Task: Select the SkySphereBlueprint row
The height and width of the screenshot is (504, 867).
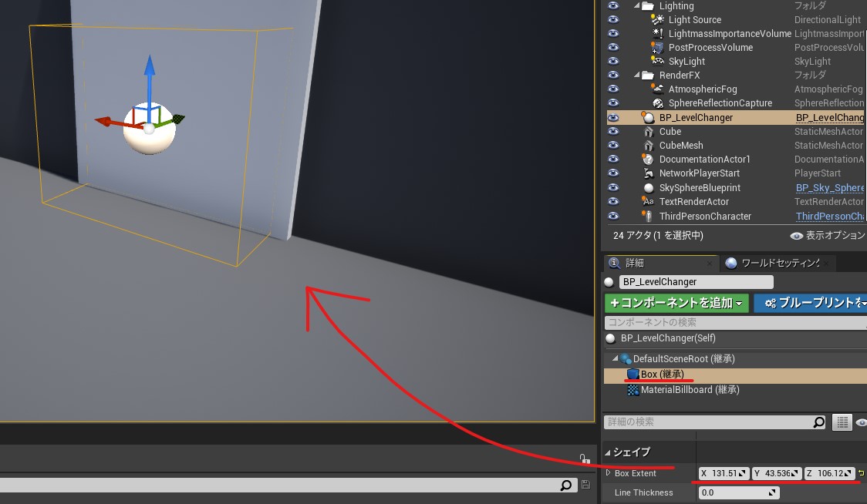Action: (x=735, y=188)
